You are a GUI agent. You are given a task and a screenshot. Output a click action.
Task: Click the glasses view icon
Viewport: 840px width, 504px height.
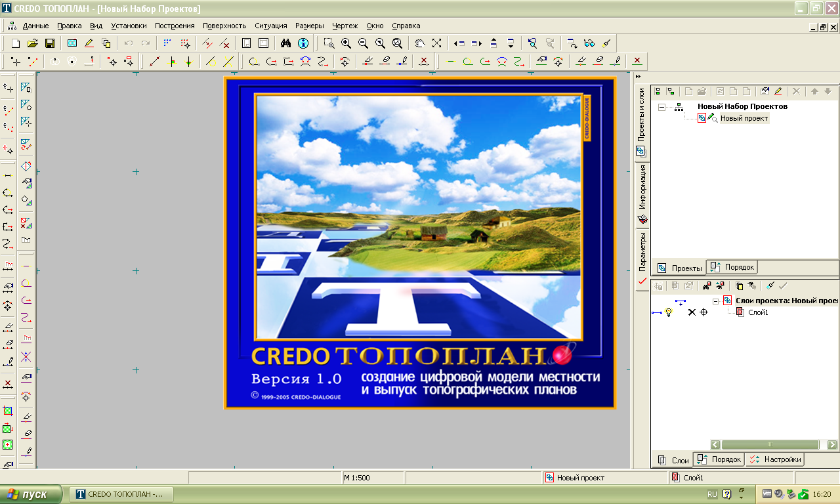point(589,43)
